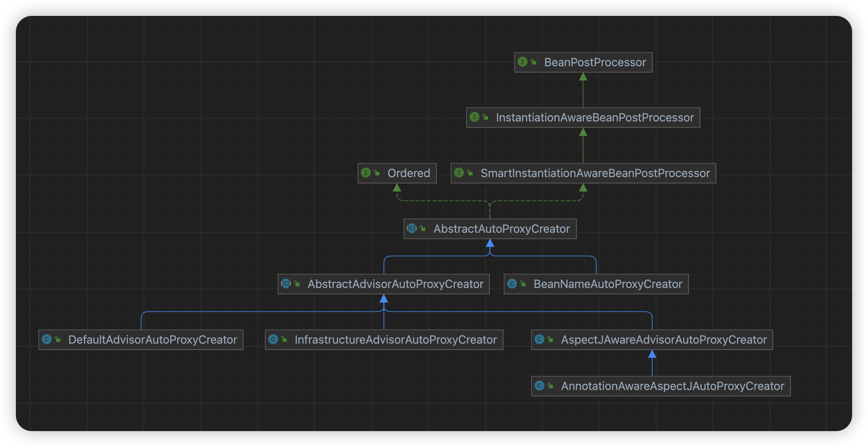Click the green public lock icon on InstantiationAwareBeanPostProcessor

[485, 117]
